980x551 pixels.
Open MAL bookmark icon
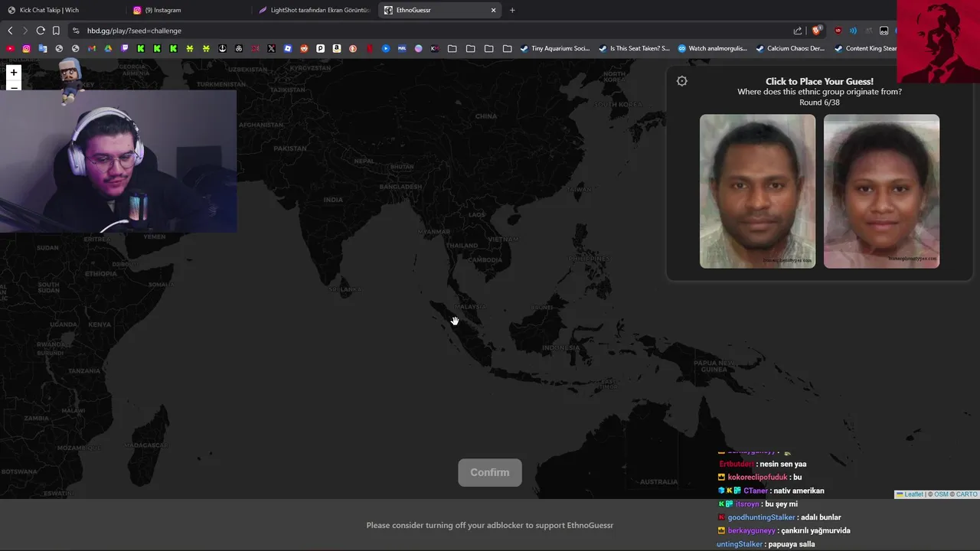pyautogui.click(x=402, y=48)
